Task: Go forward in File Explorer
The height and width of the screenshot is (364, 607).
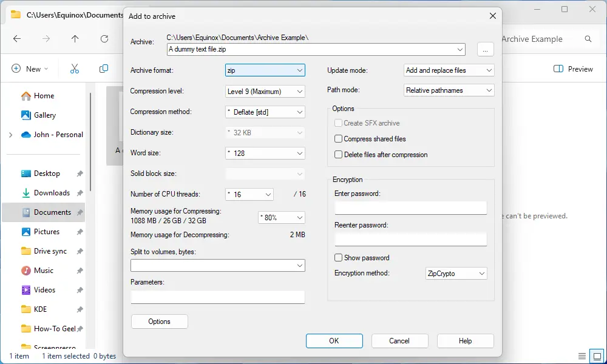Action: click(x=46, y=39)
